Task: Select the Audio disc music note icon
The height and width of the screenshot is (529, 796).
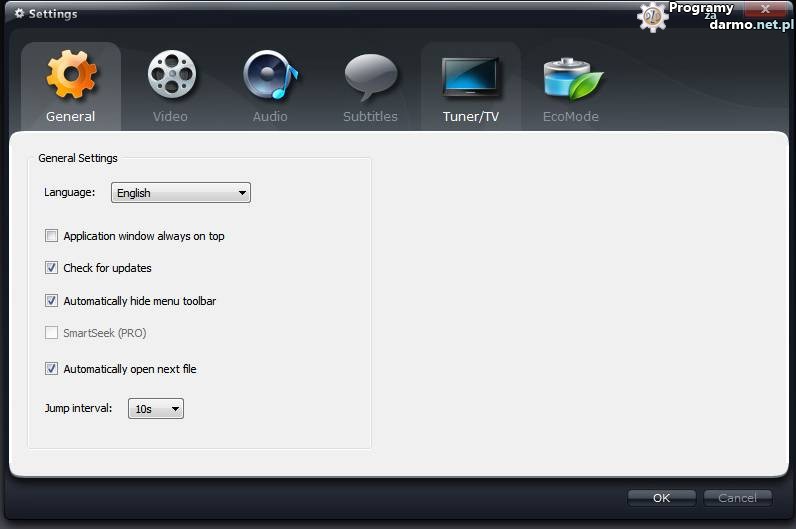Action: pyautogui.click(x=269, y=76)
